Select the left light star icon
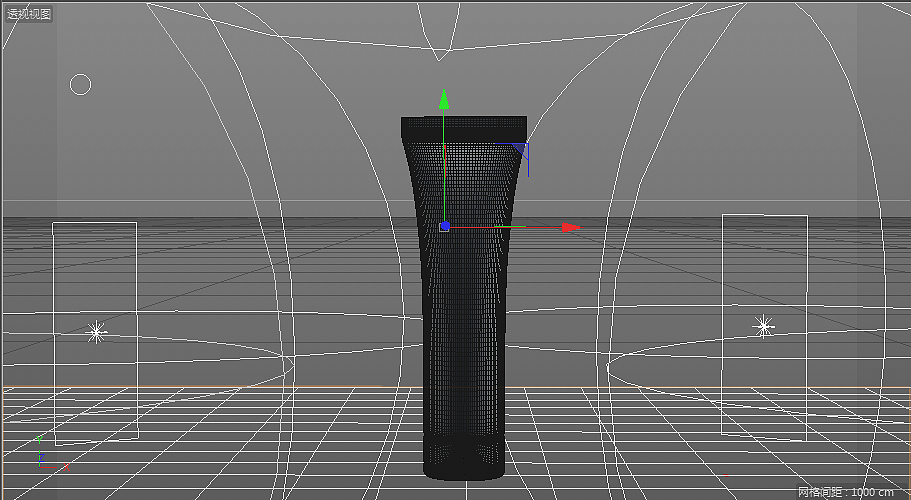The width and height of the screenshot is (911, 500). tap(96, 332)
